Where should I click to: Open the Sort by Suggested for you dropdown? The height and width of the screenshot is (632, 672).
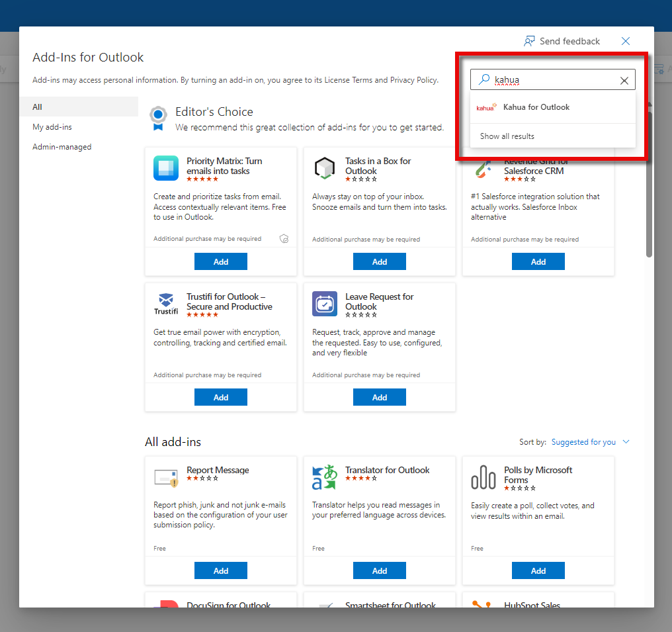click(590, 442)
